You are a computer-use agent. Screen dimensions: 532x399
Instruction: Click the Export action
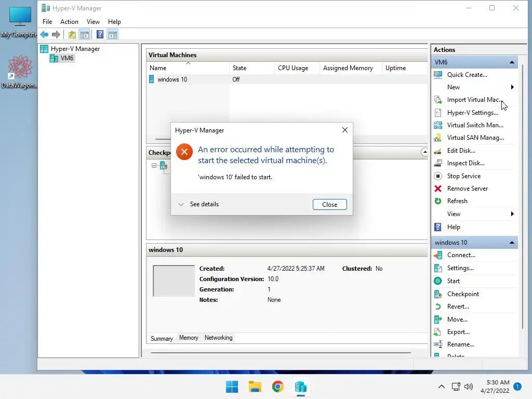(458, 332)
